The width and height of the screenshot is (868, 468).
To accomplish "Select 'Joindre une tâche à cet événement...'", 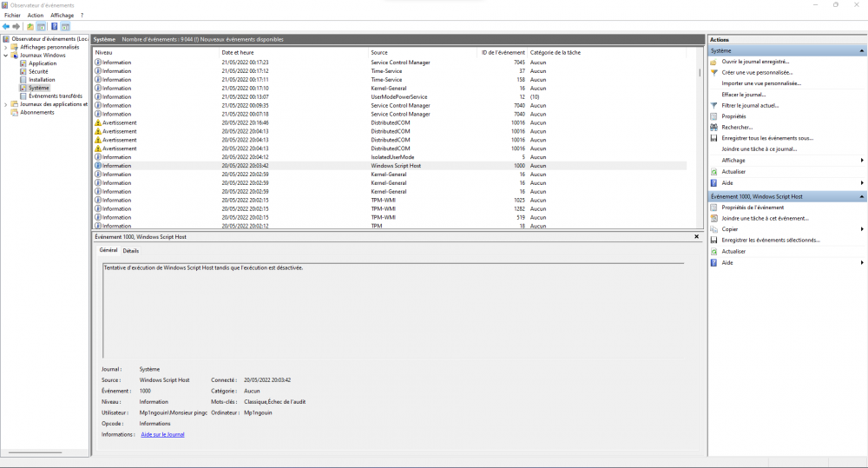I will [x=765, y=218].
